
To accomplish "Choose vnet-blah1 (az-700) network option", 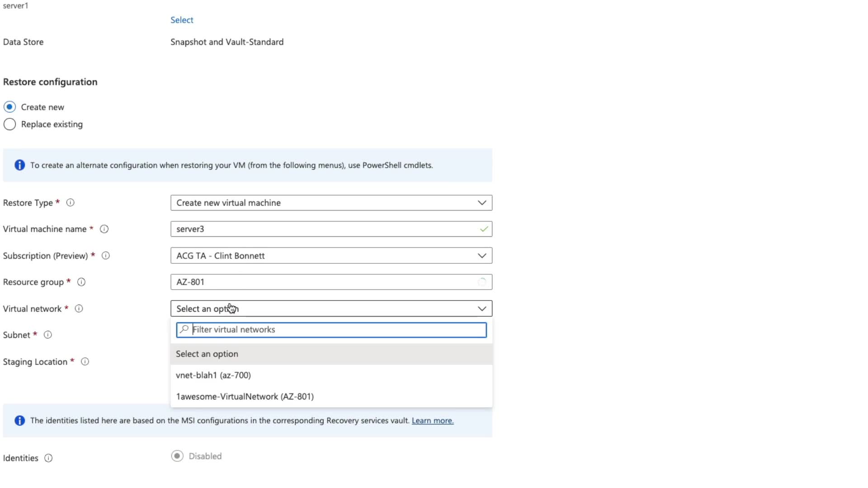I will pos(213,375).
